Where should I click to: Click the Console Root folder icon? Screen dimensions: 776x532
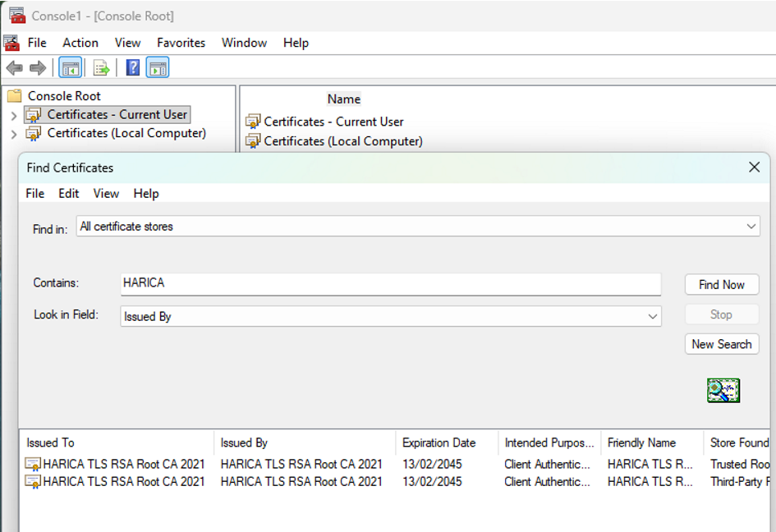(x=15, y=95)
